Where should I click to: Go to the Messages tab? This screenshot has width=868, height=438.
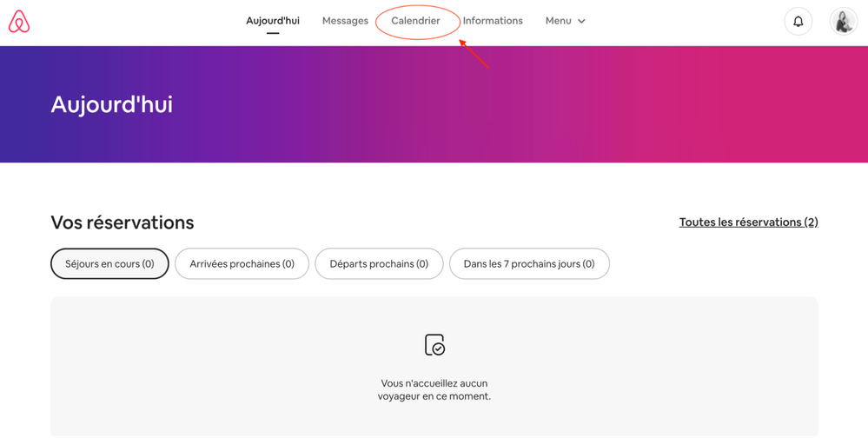(x=345, y=21)
